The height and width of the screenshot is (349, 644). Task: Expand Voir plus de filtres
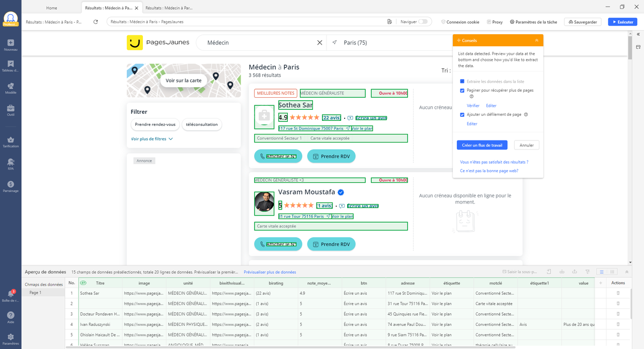(x=152, y=139)
